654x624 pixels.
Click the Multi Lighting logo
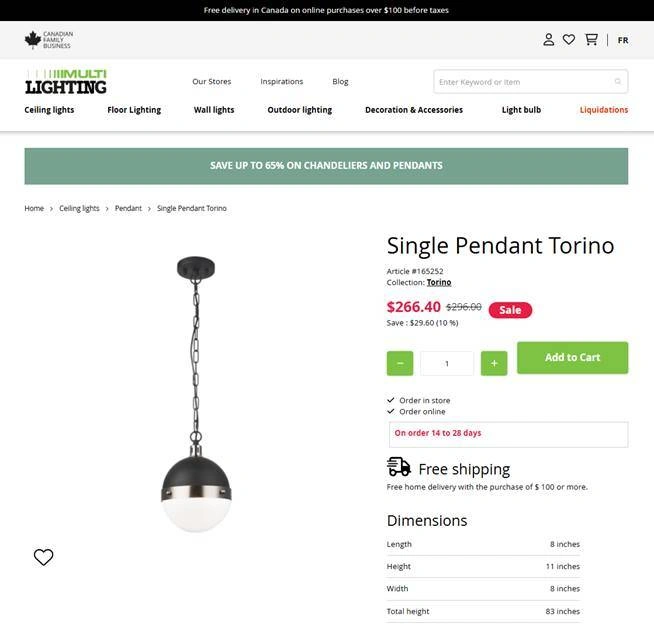[65, 82]
